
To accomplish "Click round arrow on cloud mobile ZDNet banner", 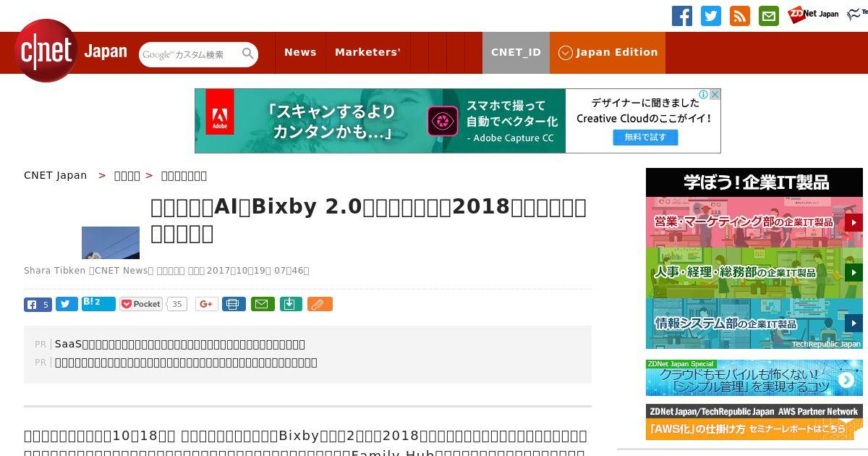I will click(846, 380).
